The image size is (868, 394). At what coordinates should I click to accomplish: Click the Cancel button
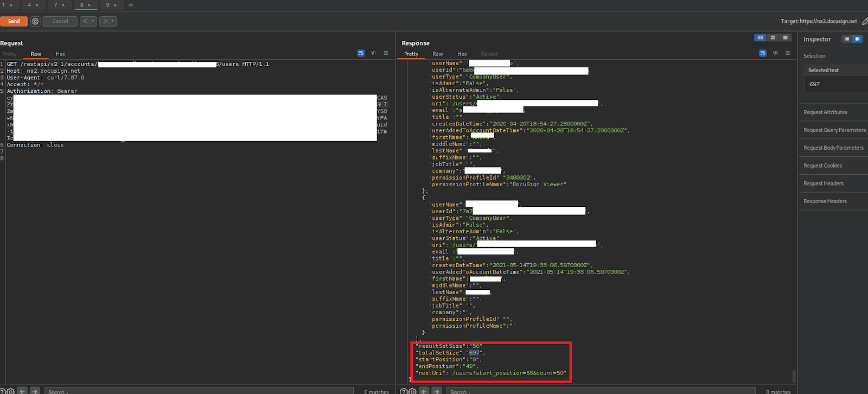[x=60, y=21]
